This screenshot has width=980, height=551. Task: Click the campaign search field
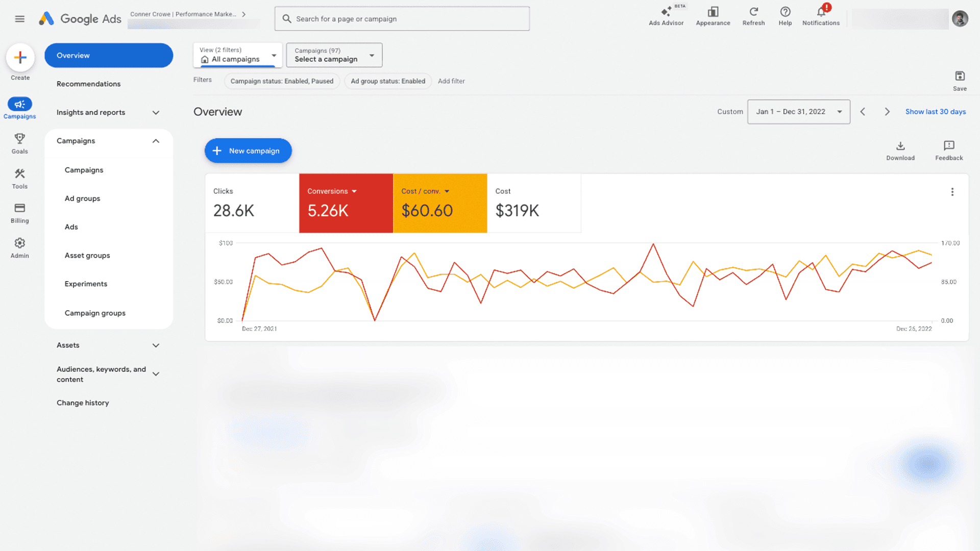click(x=402, y=19)
